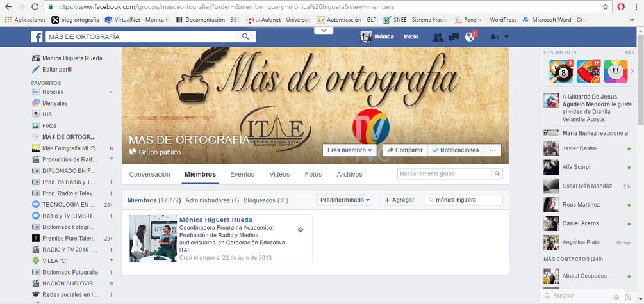The height and width of the screenshot is (304, 644).
Task: Show Bloqueados (31) list
Action: coord(266,200)
